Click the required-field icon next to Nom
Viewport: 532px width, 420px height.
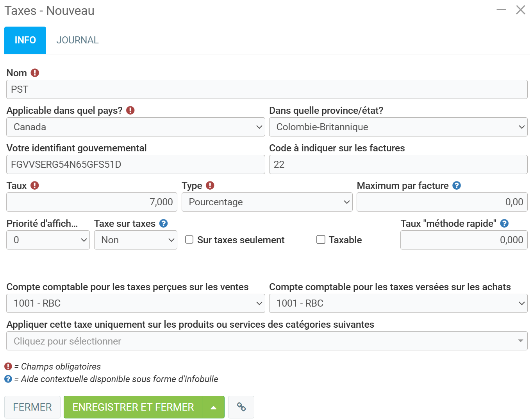(x=35, y=73)
